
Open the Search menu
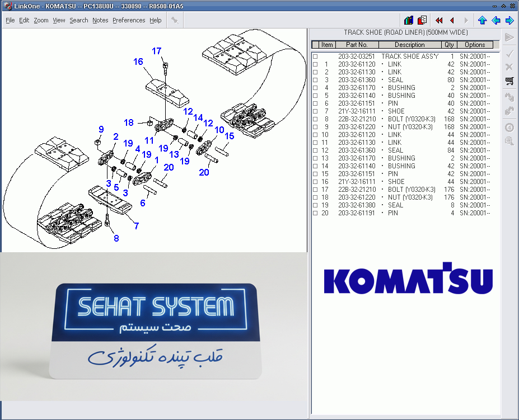pyautogui.click(x=79, y=20)
